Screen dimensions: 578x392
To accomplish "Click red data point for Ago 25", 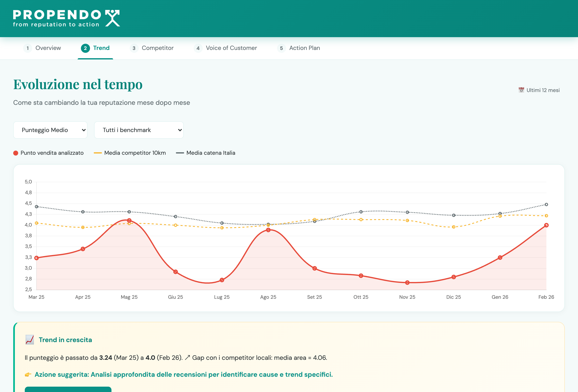I will 268,230.
